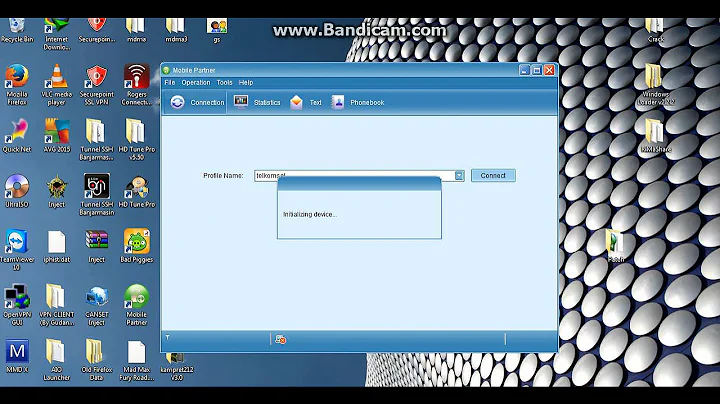The height and width of the screenshot is (404, 720).
Task: Select the AIO Launcher folder icon
Action: [56, 360]
